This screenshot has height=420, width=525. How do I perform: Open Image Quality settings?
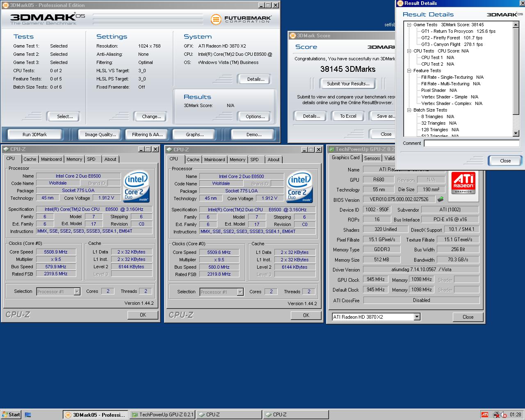pyautogui.click(x=100, y=135)
